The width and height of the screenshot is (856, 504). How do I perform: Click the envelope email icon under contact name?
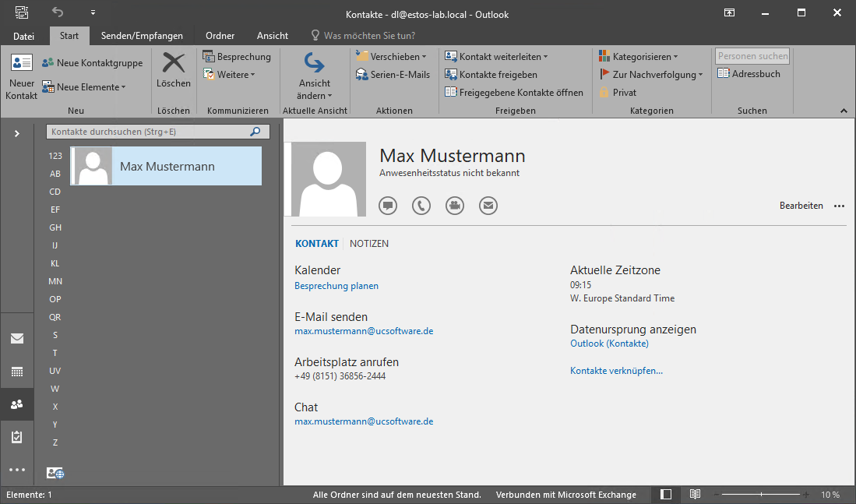click(488, 206)
